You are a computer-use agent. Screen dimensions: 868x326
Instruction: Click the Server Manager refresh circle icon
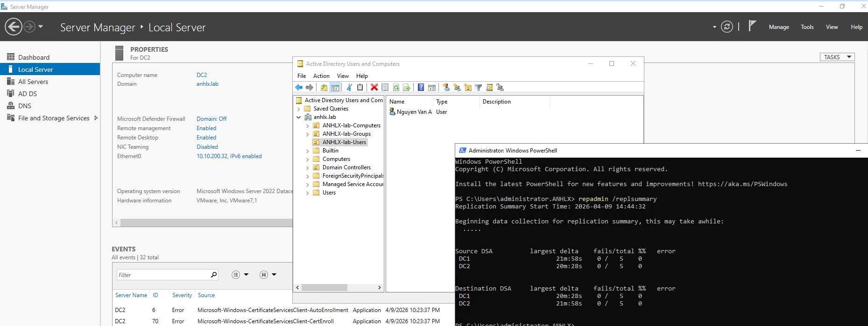[727, 27]
